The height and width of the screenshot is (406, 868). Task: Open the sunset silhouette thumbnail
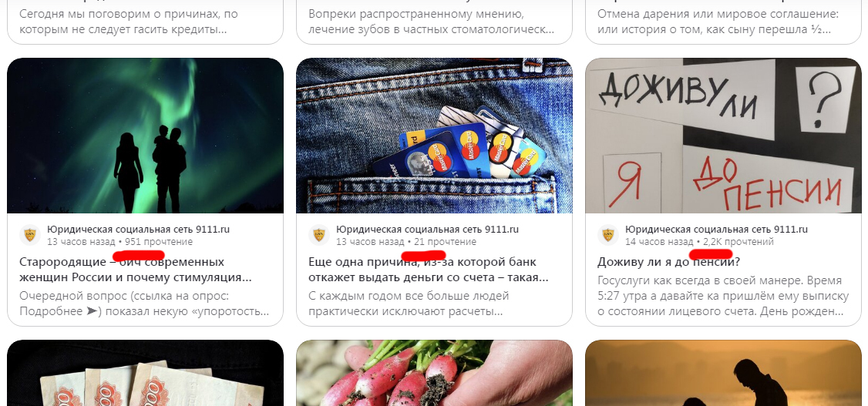pos(723,373)
